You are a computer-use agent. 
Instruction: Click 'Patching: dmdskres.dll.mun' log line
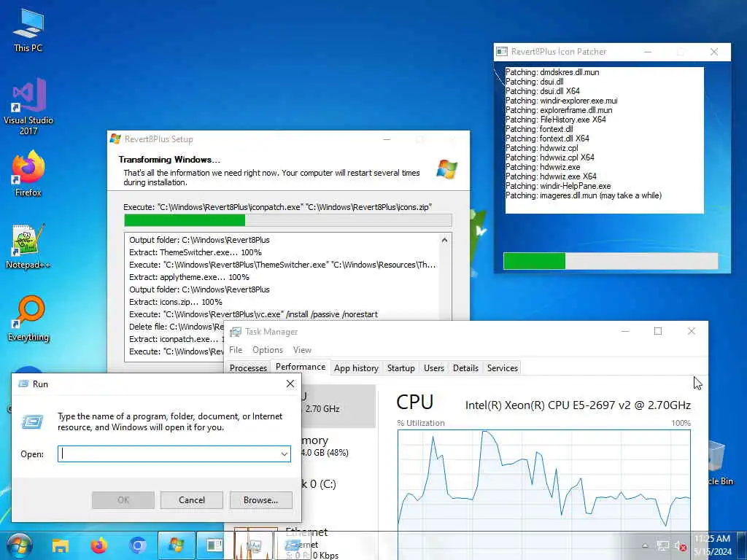pyautogui.click(x=552, y=72)
